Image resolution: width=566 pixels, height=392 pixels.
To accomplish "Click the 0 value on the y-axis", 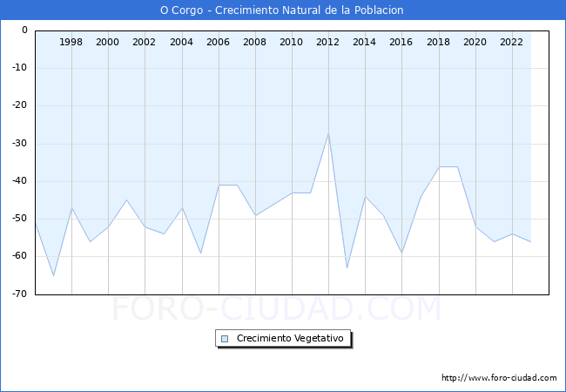I will click(x=24, y=30).
